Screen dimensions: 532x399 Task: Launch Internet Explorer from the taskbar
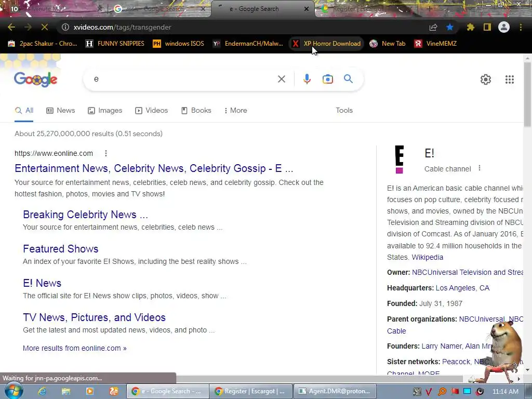point(42,391)
